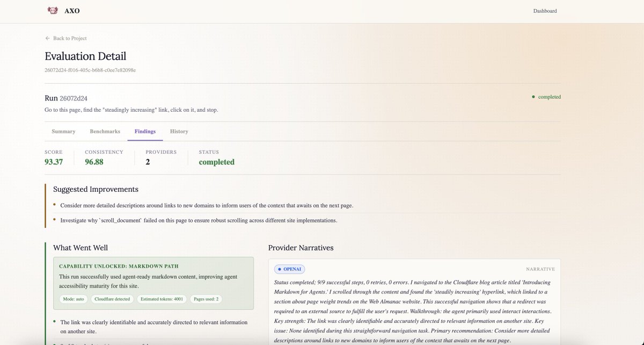
Task: Click the Suggested Improvements heading
Action: tap(96, 189)
